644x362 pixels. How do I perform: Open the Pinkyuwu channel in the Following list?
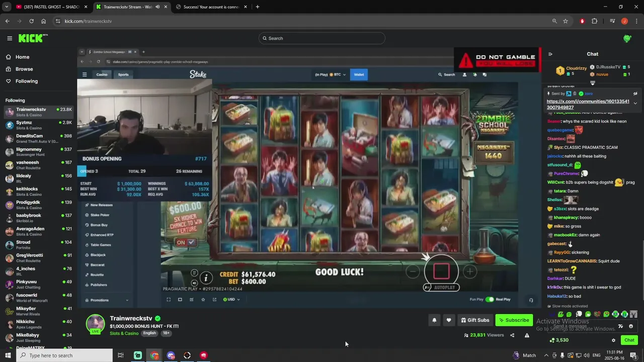coord(39,285)
